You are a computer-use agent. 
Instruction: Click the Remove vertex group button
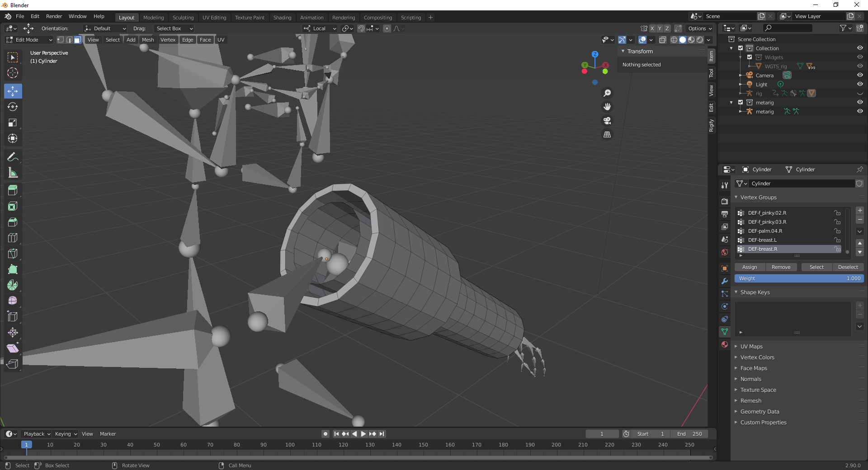781,267
